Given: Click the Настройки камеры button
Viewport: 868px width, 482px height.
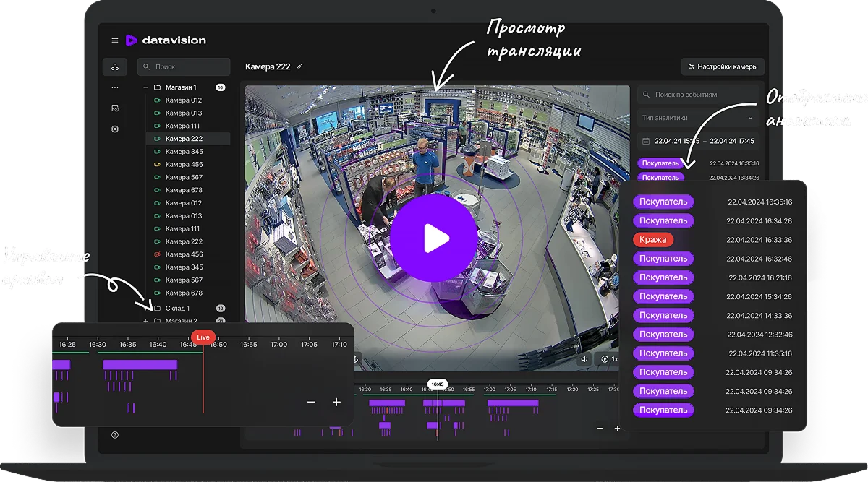Looking at the screenshot, I should (723, 66).
